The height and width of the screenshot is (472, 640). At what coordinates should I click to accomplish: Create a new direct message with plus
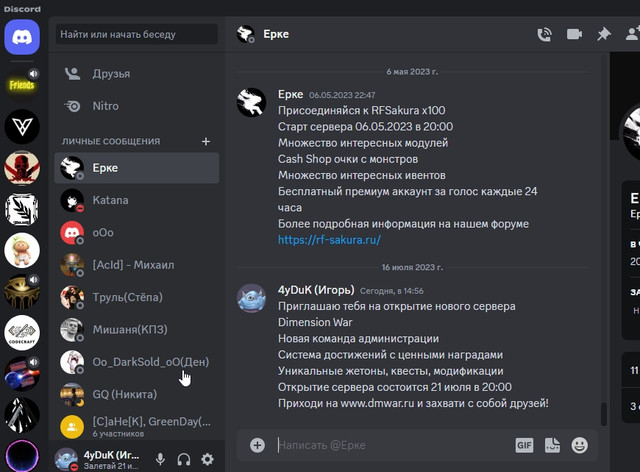(x=206, y=141)
